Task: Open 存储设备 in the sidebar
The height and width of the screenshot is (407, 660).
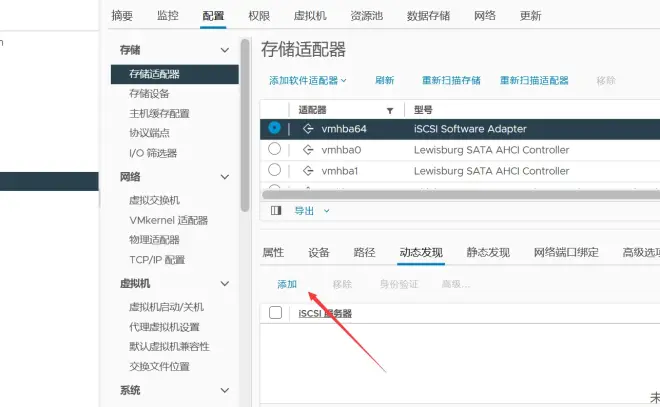Action: (x=149, y=93)
